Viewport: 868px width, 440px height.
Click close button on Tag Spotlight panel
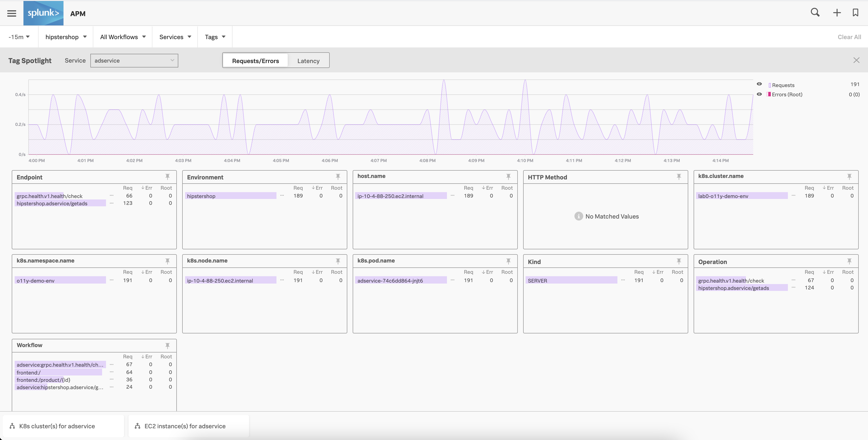(857, 60)
